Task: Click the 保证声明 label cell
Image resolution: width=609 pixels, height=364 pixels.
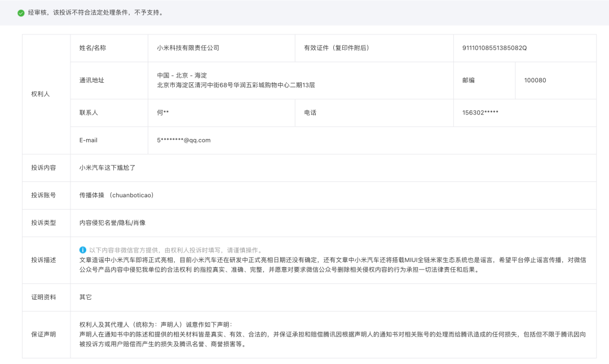Action: [46, 335]
